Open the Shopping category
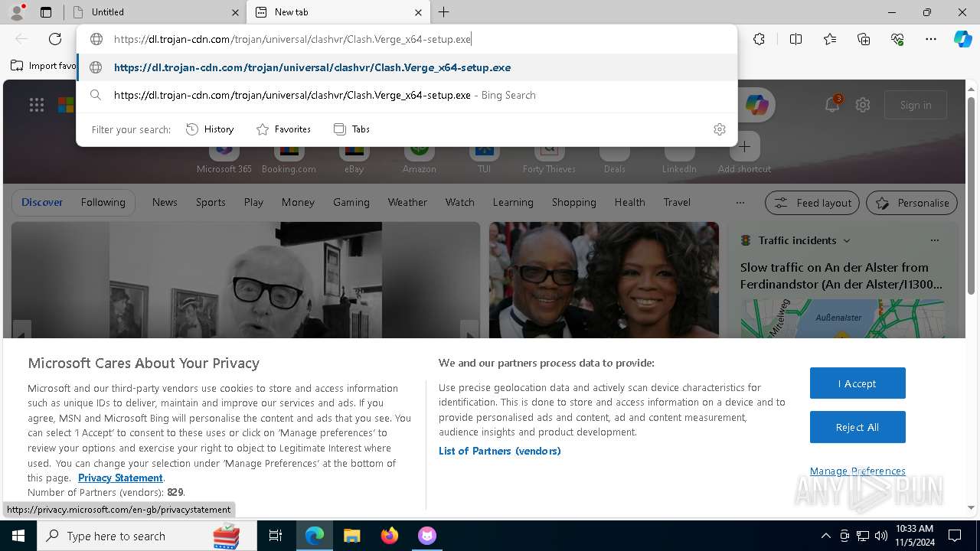Screen dimensions: 980x551 [573, 202]
